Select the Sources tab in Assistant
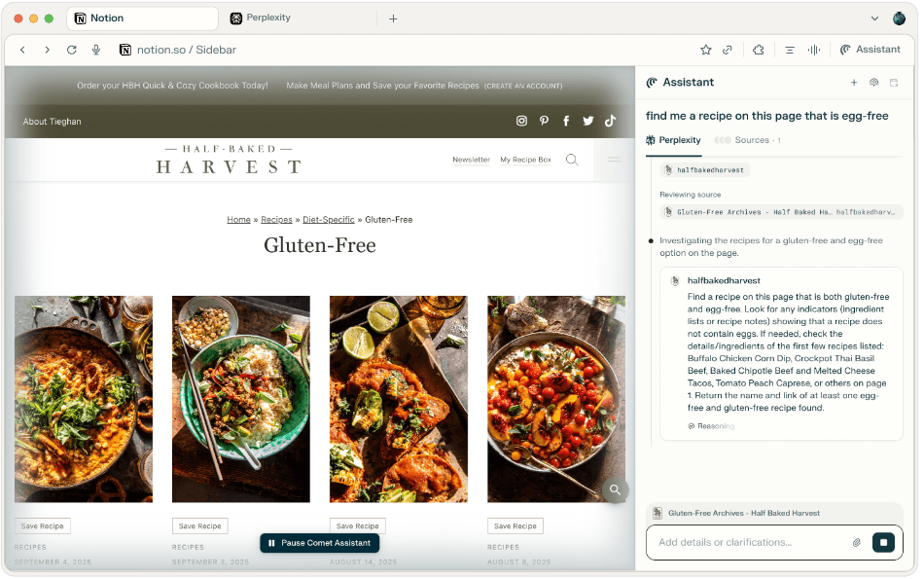 pos(747,140)
